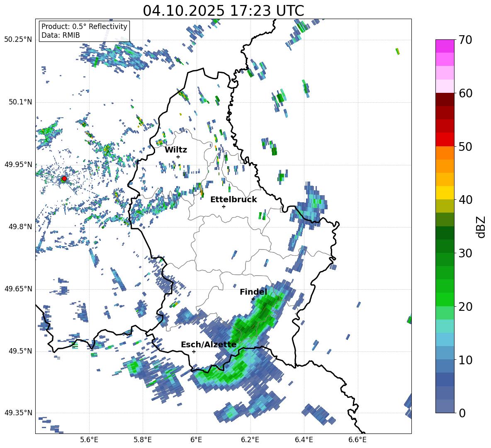Click the magenta top colorbar swatch
The image size is (491, 448).
tap(445, 46)
